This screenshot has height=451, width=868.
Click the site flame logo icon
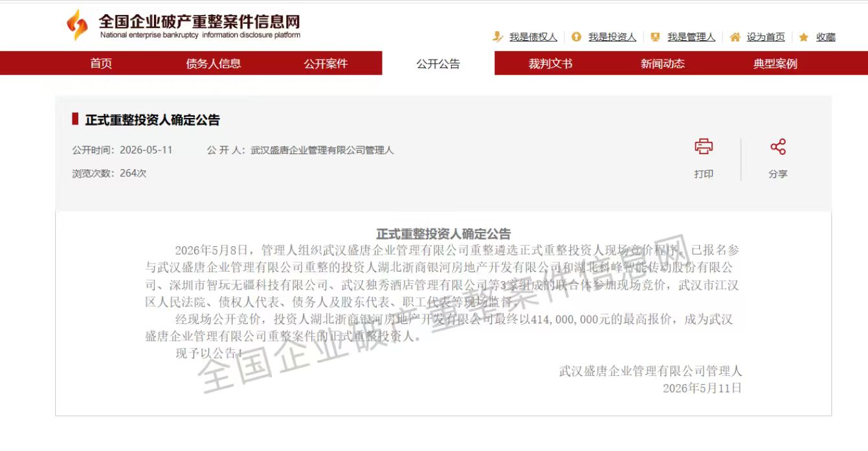pos(77,25)
